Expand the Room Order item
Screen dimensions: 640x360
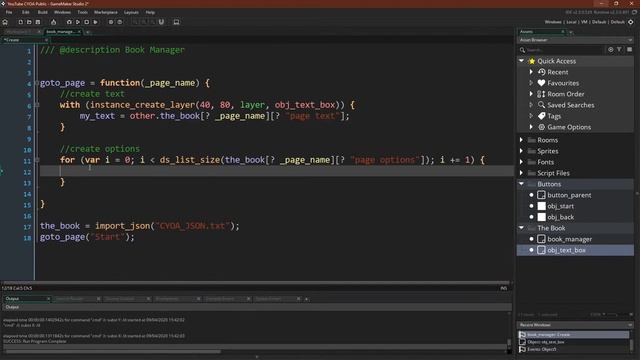point(531,94)
